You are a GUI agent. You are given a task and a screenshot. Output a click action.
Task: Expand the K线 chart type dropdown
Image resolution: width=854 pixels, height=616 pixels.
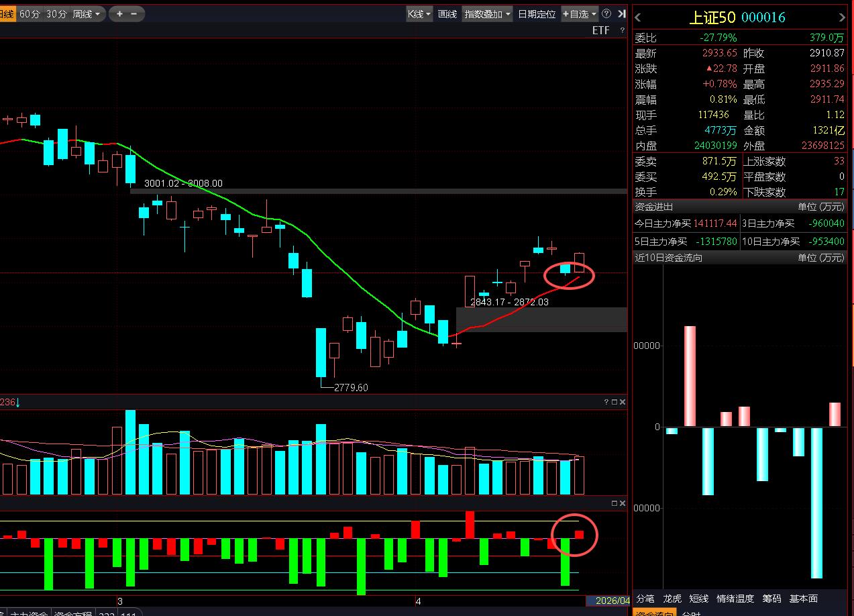pyautogui.click(x=419, y=13)
